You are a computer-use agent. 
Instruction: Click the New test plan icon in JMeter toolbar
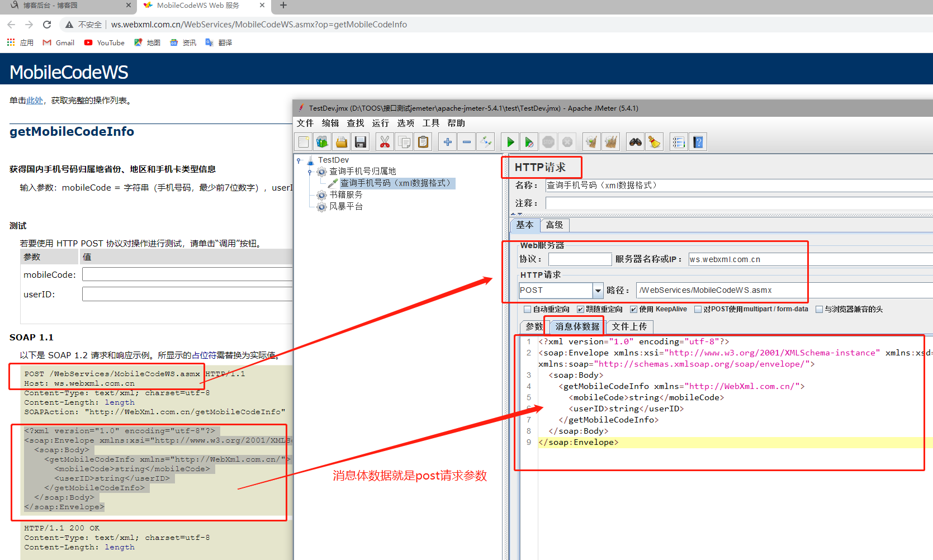pos(304,142)
